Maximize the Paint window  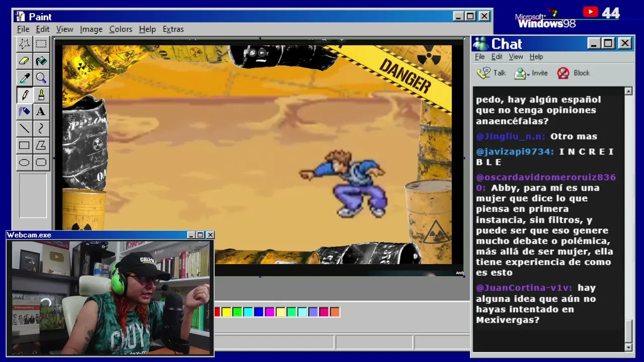point(470,16)
